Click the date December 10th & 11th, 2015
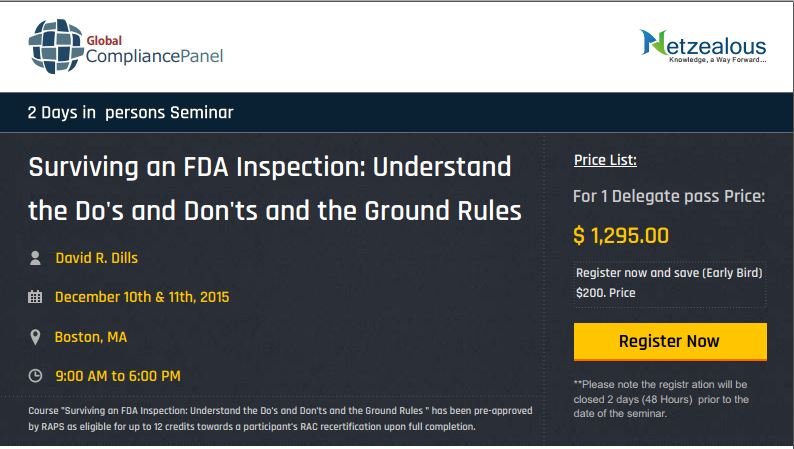This screenshot has width=794, height=449. tap(142, 297)
